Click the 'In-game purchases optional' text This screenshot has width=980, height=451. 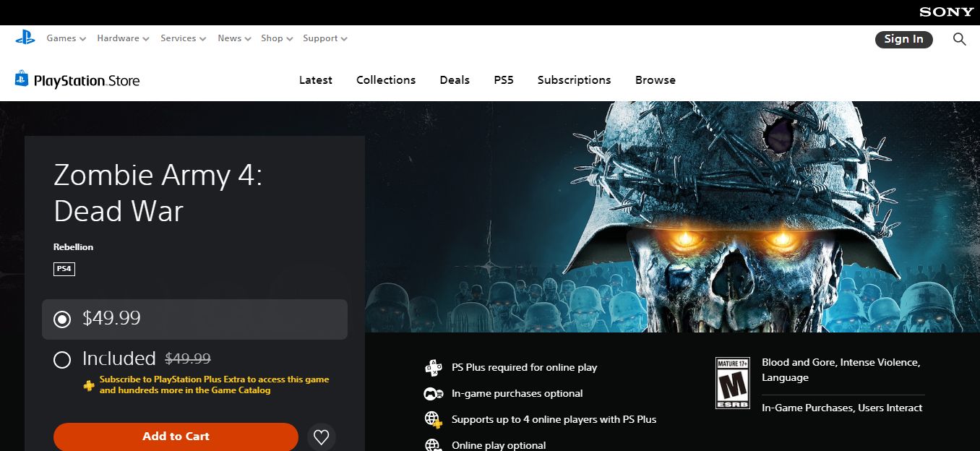pos(517,393)
